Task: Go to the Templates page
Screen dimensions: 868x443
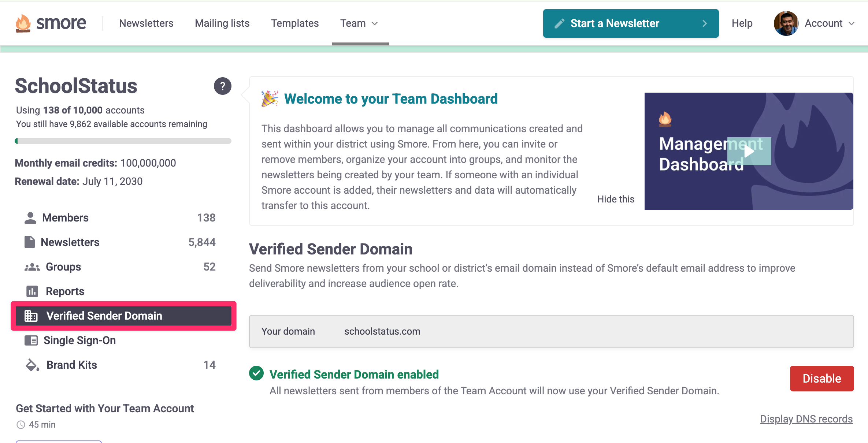Action: click(x=295, y=23)
